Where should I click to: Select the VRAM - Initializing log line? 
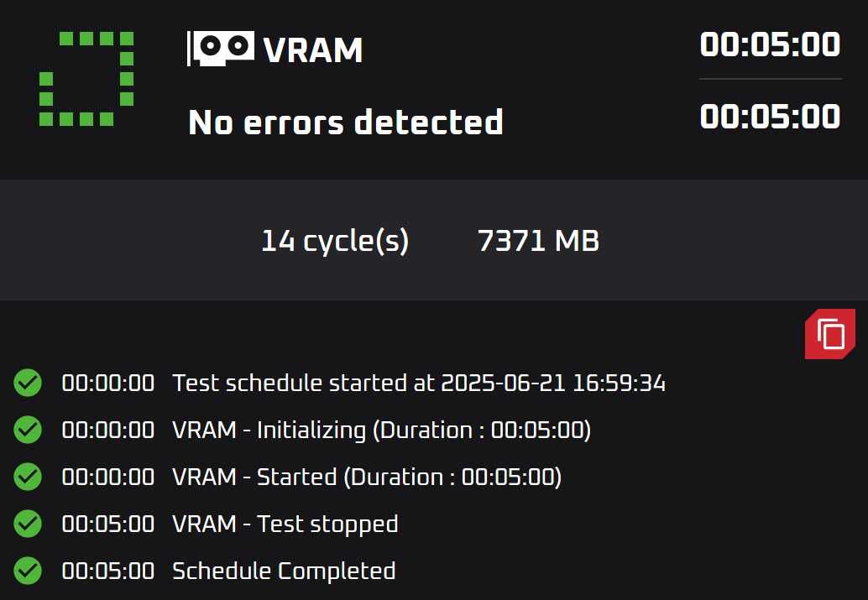click(326, 430)
